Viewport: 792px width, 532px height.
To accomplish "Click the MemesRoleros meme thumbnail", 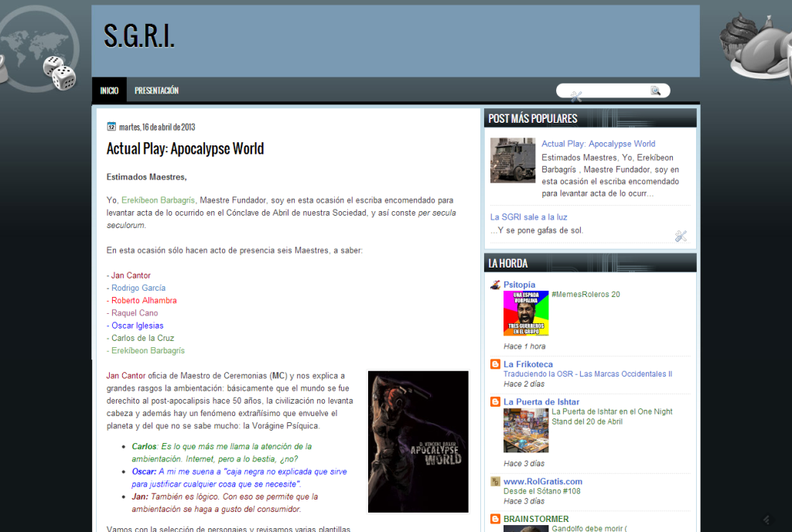I will pos(526,313).
